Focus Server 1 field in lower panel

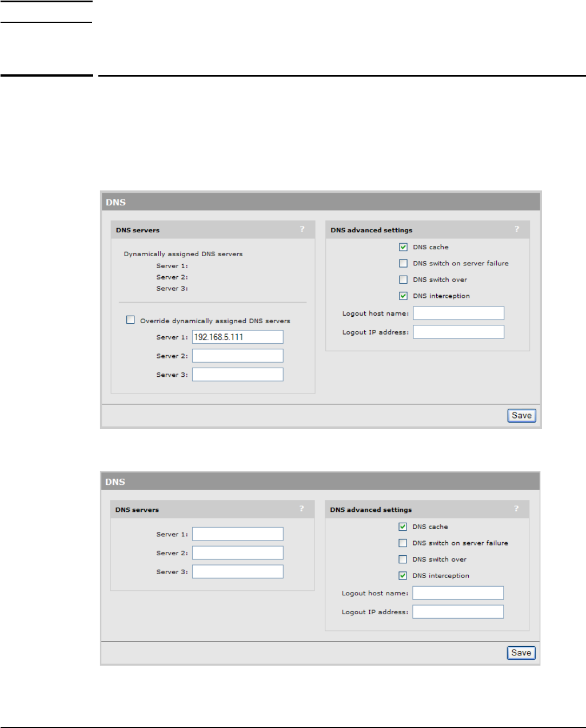238,534
